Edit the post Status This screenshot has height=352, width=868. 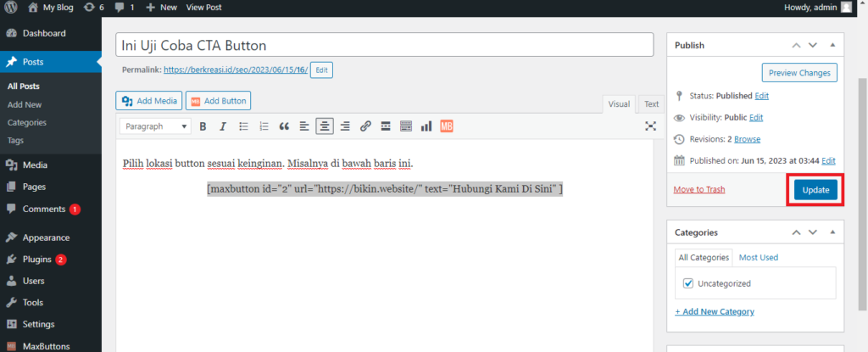pyautogui.click(x=762, y=96)
